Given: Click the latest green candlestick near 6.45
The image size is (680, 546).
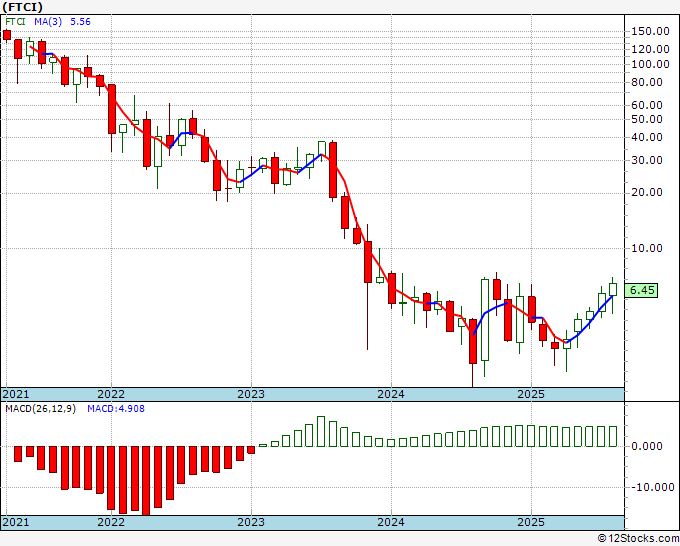Looking at the screenshot, I should coord(613,289).
